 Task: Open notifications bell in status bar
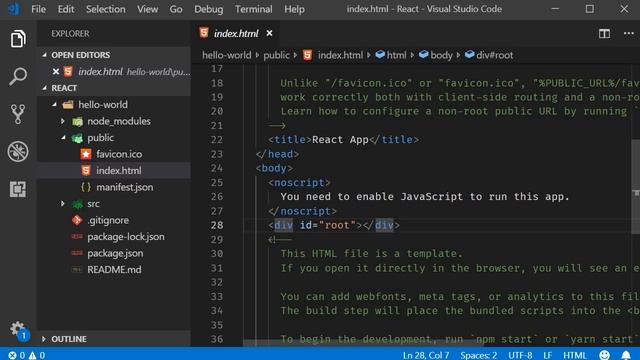click(x=626, y=355)
